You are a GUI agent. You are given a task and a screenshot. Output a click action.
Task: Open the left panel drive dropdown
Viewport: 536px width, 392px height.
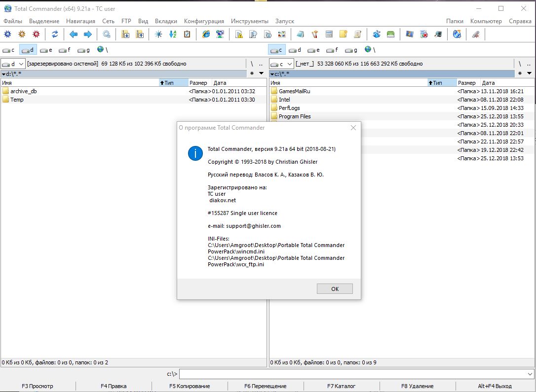(x=13, y=64)
